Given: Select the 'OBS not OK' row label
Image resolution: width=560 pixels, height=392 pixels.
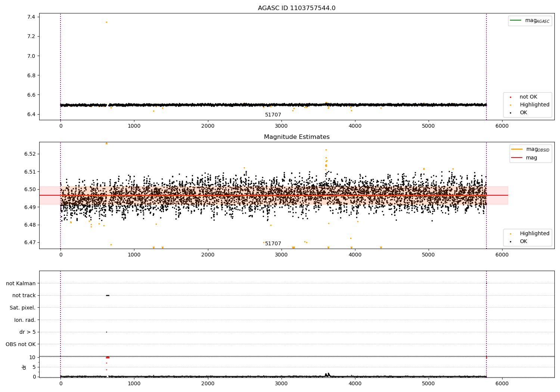Looking at the screenshot, I should 21,344.
